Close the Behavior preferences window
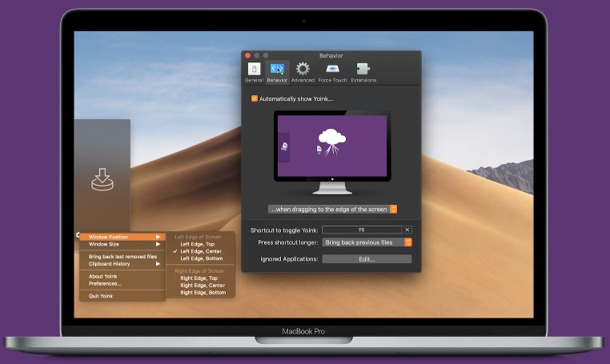The width and height of the screenshot is (610, 364). [248, 56]
